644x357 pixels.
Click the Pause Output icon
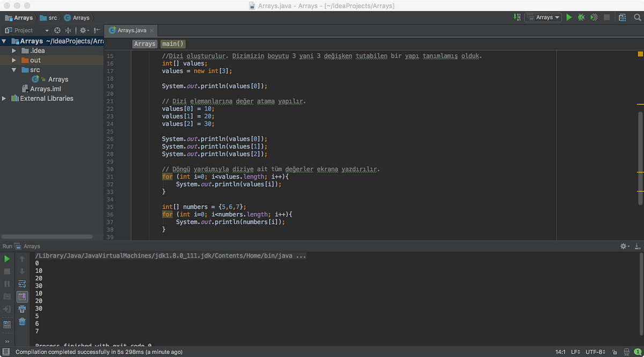click(x=7, y=283)
